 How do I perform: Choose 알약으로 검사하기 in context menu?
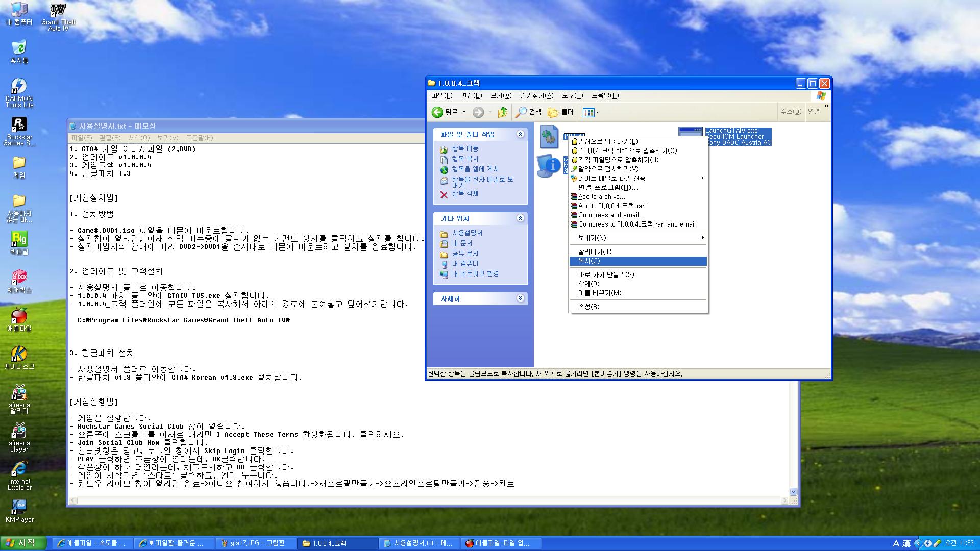pos(638,169)
